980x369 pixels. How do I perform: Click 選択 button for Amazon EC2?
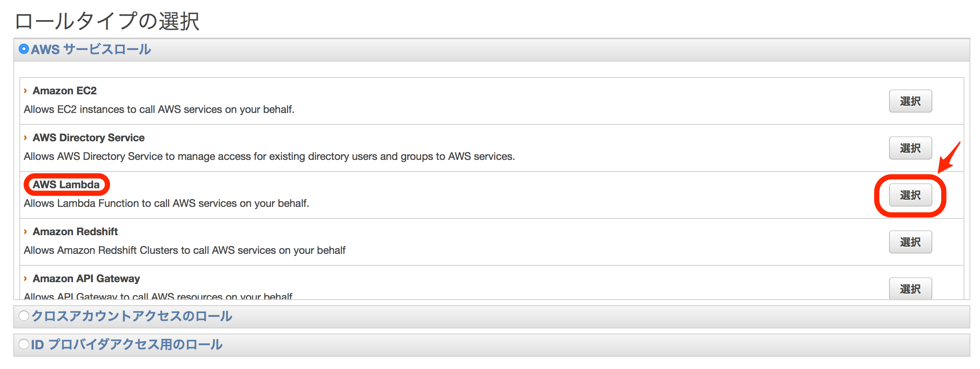910,101
